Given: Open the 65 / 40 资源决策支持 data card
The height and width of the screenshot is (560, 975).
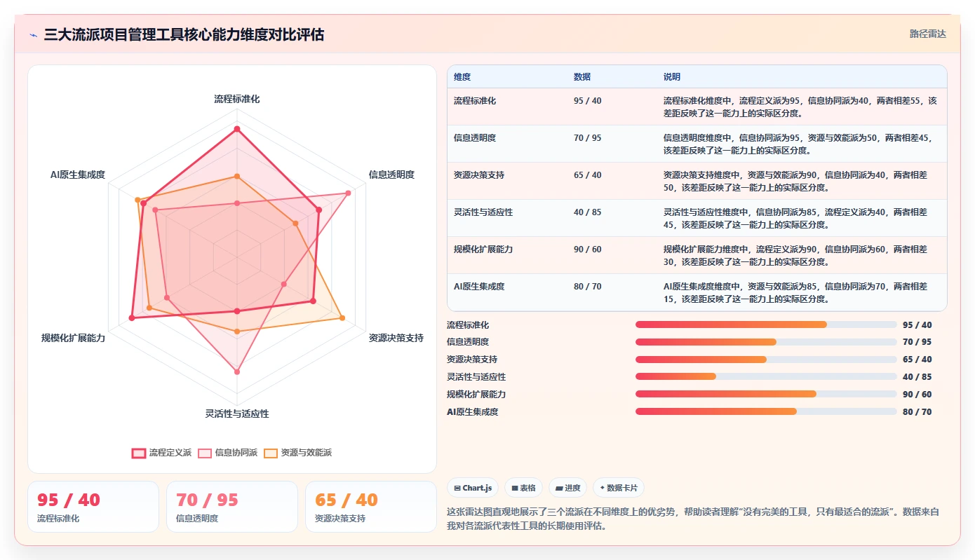Looking at the screenshot, I should [371, 507].
